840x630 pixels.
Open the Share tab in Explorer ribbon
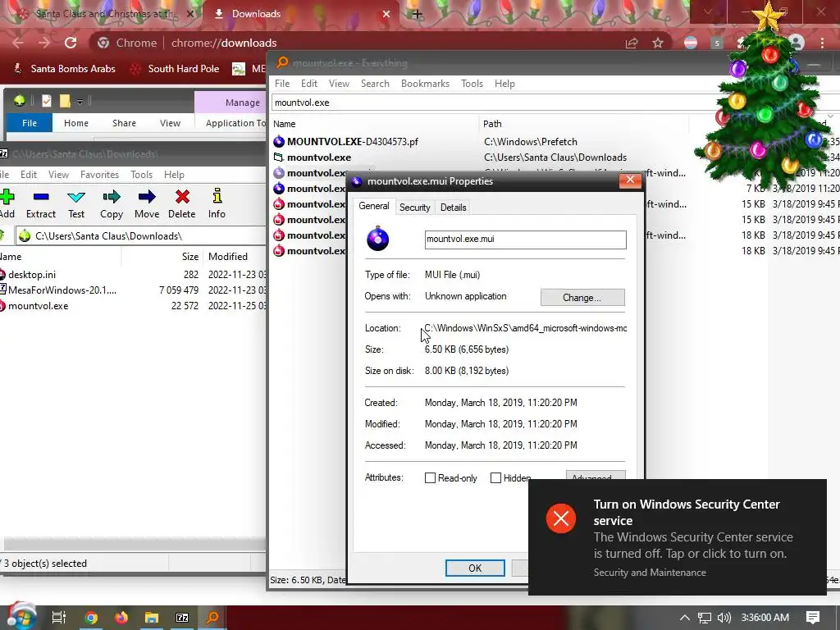pyautogui.click(x=125, y=123)
